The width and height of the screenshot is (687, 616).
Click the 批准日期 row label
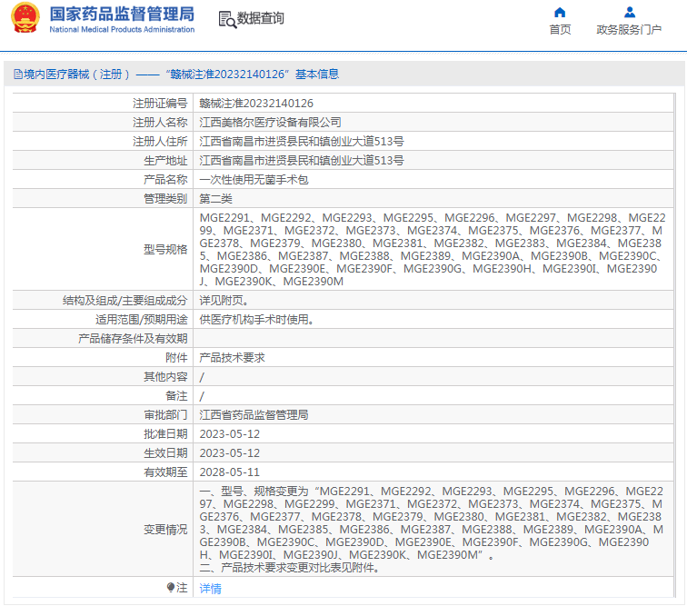click(x=165, y=433)
